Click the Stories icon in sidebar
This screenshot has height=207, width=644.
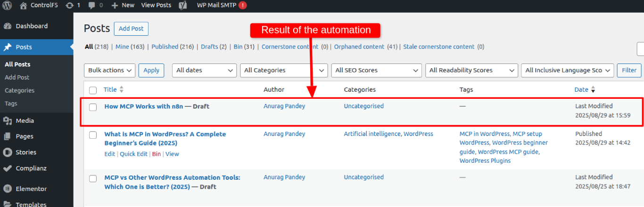point(8,152)
